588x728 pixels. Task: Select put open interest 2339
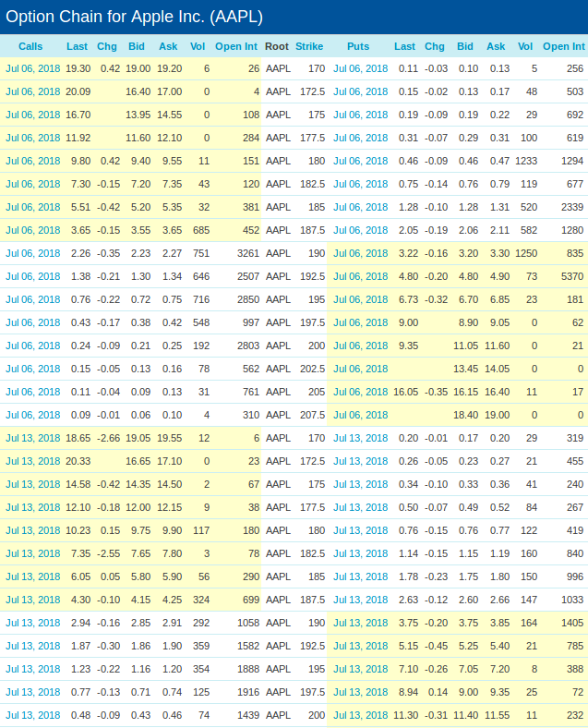[572, 207]
